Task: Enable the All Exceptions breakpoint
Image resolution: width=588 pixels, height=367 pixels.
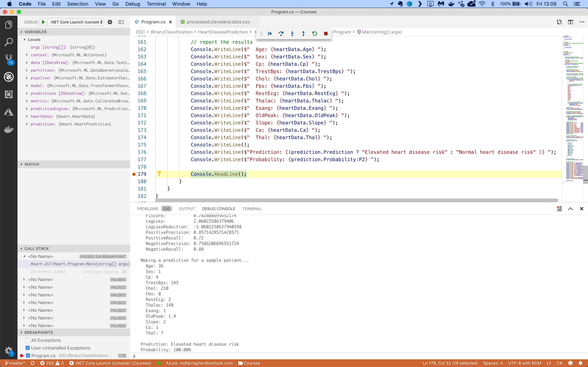Action: (28, 340)
